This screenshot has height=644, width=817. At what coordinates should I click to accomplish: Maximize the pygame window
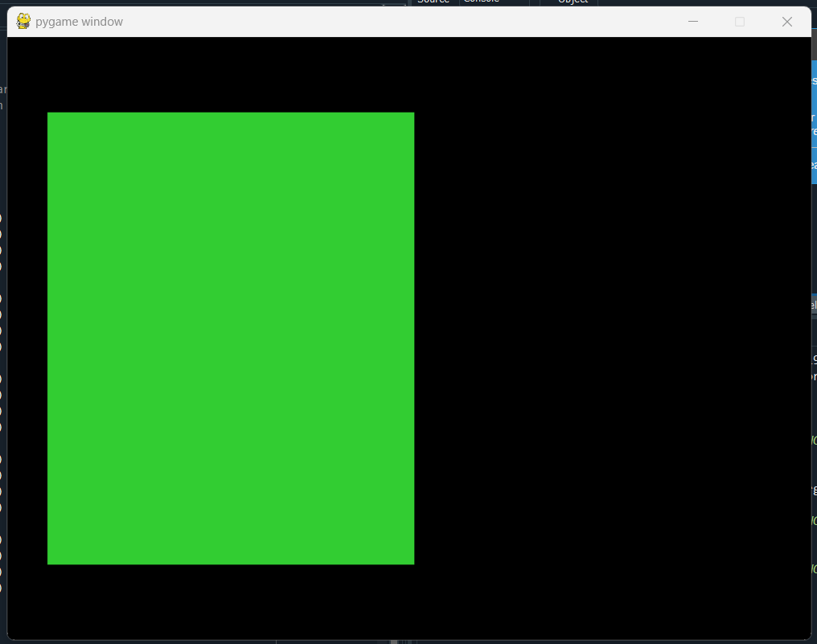point(740,22)
